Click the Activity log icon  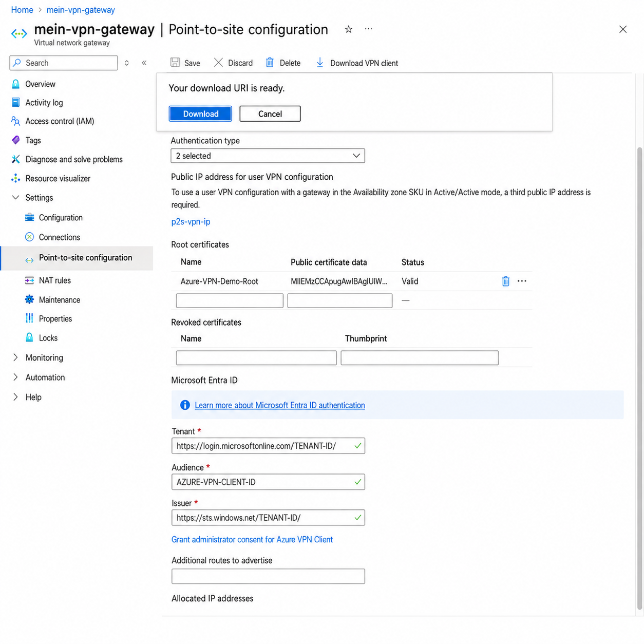tap(16, 103)
